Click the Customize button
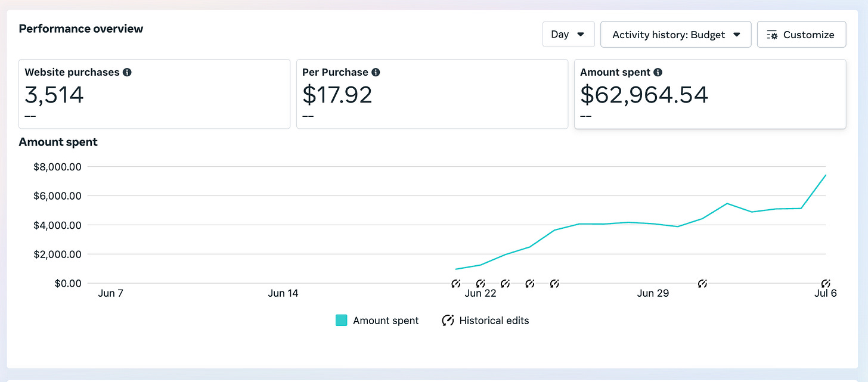 point(801,35)
